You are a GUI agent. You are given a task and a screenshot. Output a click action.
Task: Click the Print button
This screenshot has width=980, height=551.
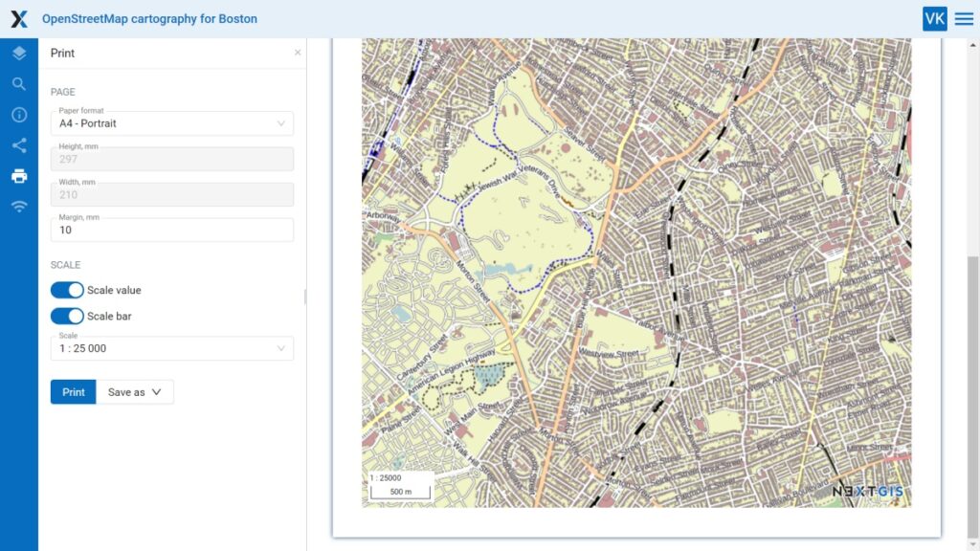73,392
